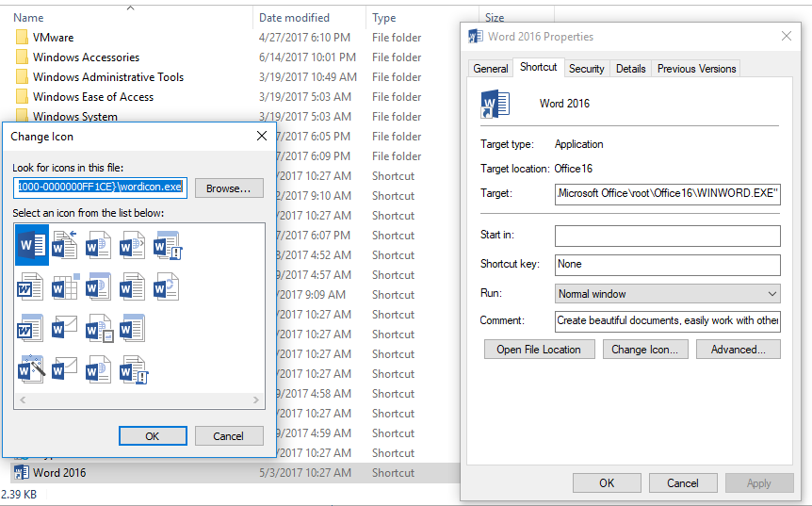The image size is (812, 506).
Task: Click the Comment field
Action: coord(667,321)
